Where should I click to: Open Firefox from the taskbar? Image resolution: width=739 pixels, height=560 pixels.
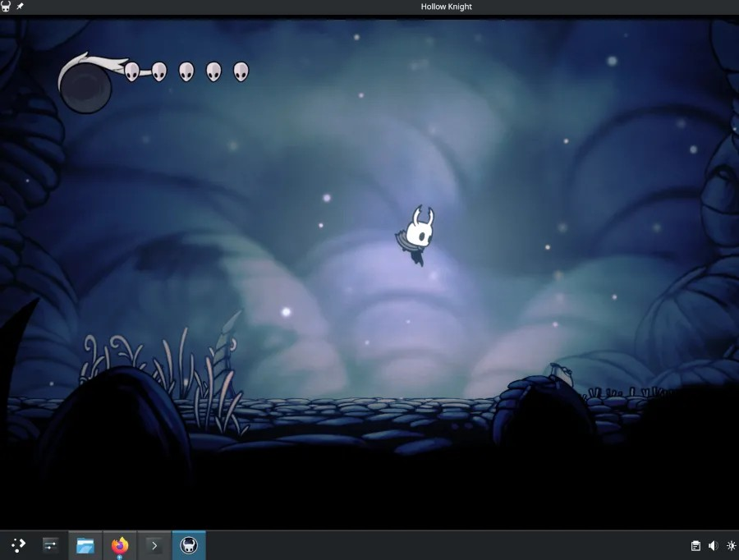(x=119, y=544)
